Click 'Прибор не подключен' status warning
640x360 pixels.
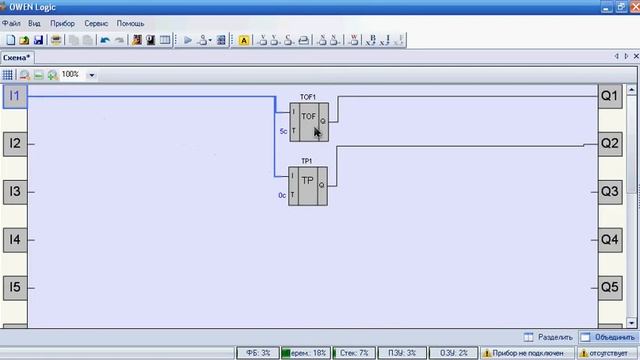[527, 353]
